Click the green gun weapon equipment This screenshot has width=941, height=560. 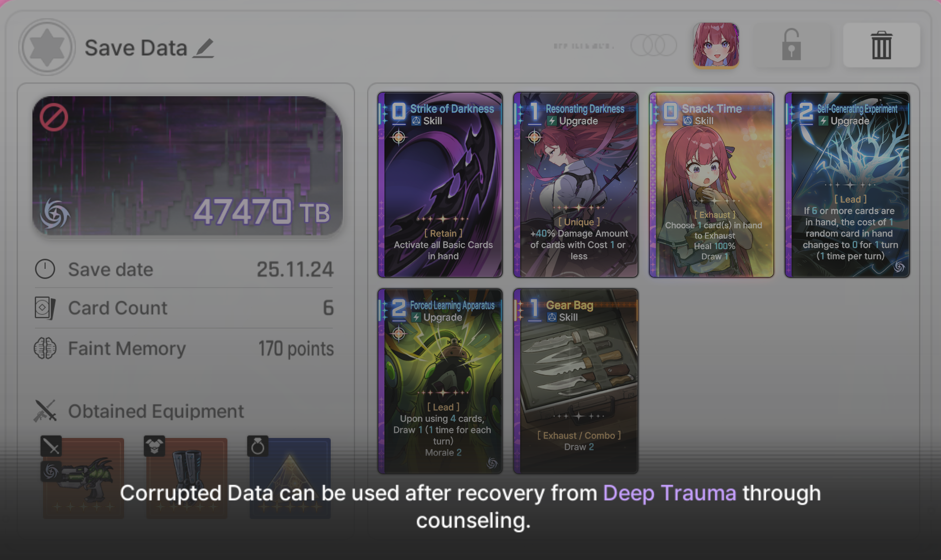[84, 478]
